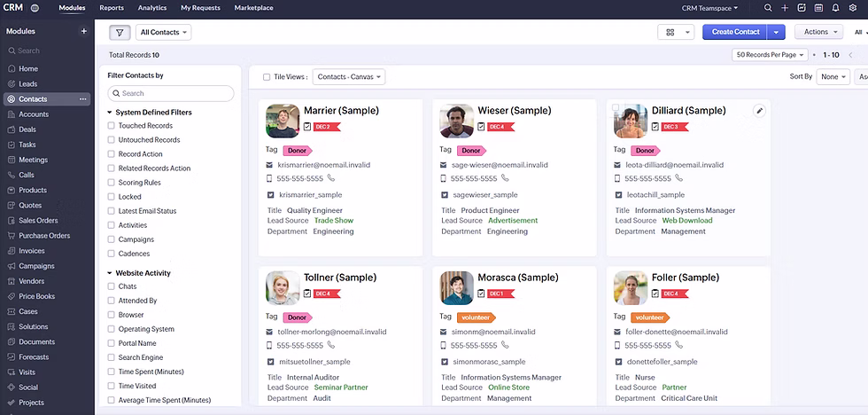Check the Untouched Records filter
This screenshot has height=415, width=868.
(x=112, y=140)
